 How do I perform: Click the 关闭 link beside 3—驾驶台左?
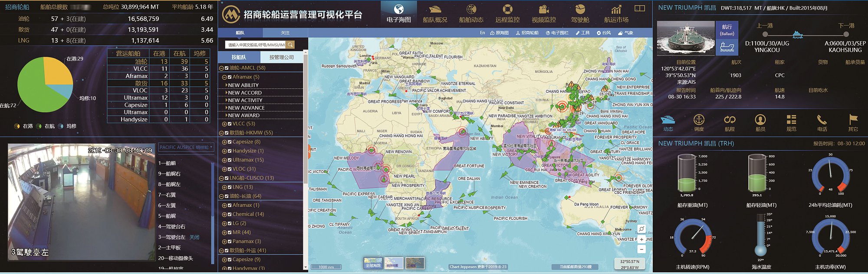(x=194, y=237)
